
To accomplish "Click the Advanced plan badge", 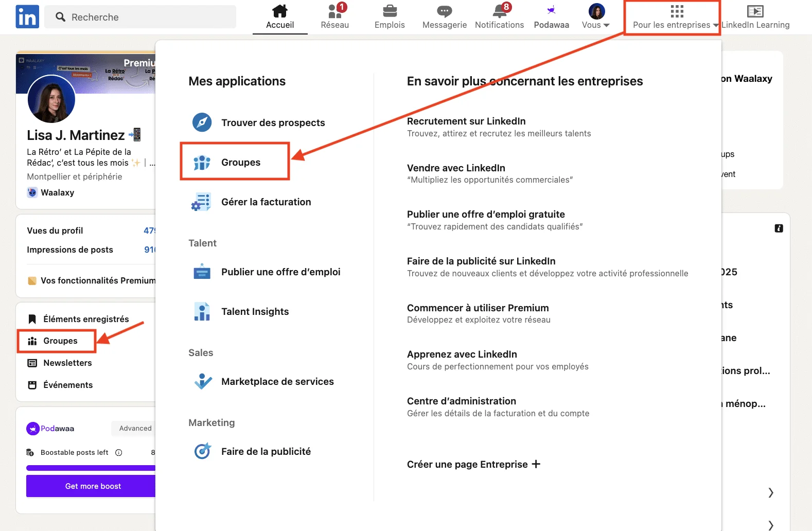I will [x=134, y=428].
